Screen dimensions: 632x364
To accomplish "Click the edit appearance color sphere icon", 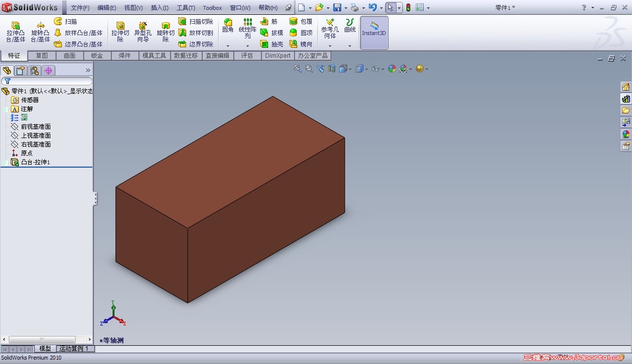I will (392, 69).
